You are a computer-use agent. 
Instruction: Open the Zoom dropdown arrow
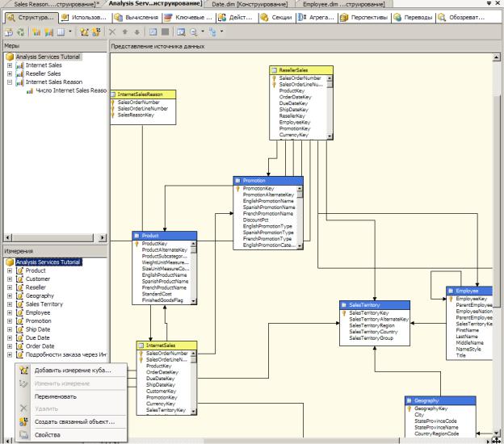(203, 31)
